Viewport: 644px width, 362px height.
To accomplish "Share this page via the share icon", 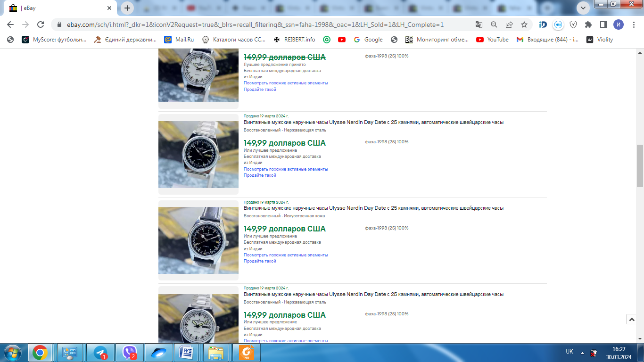I will pyautogui.click(x=509, y=25).
